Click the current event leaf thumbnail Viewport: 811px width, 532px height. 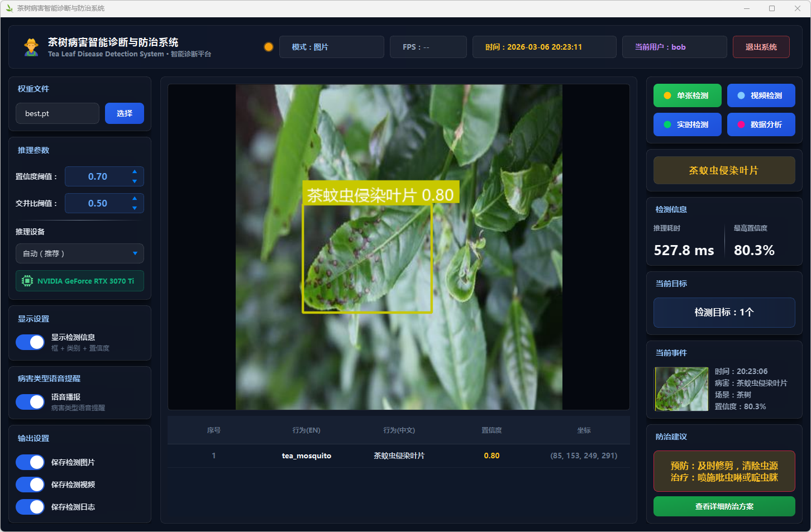[x=681, y=389]
